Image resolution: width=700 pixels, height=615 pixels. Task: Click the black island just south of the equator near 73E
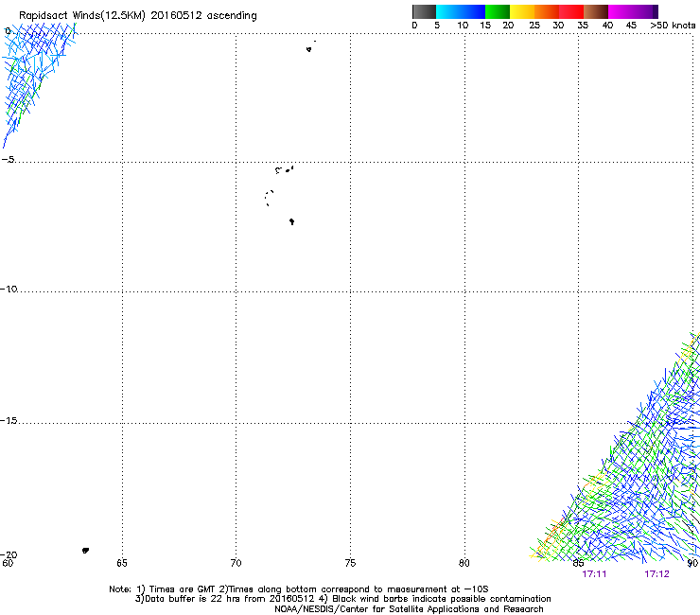[309, 49]
